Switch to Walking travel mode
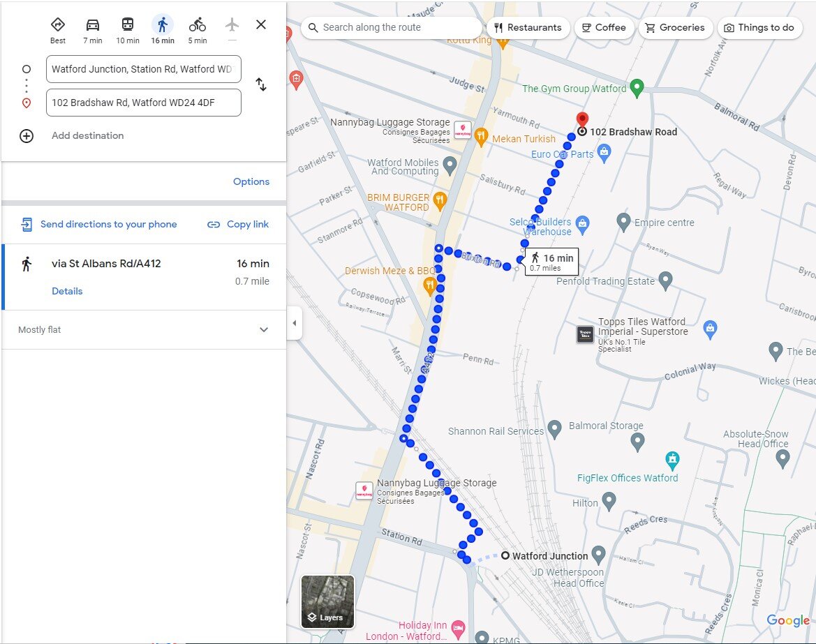Screen dimensions: 816x644 (163, 26)
